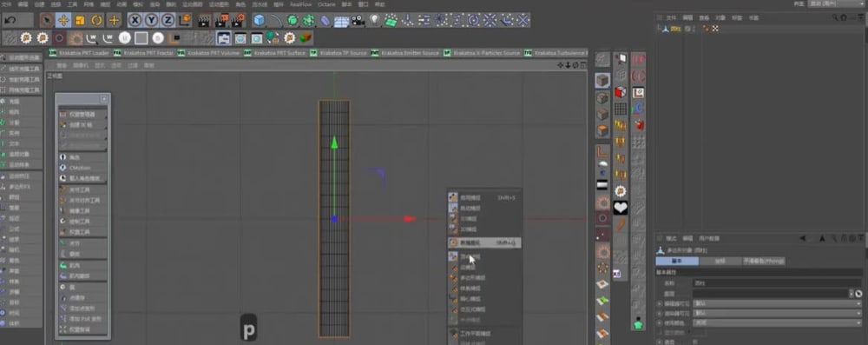The width and height of the screenshot is (868, 345).
Task: Toggle the use color radio circle
Action: (660, 322)
